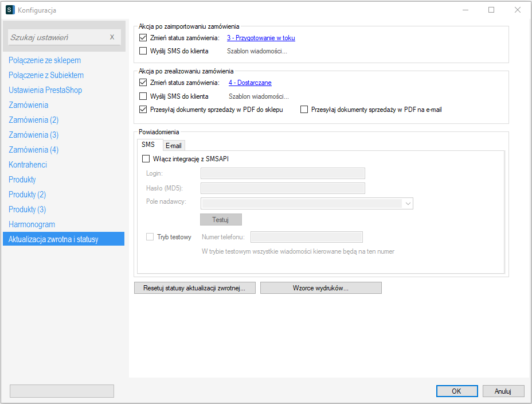This screenshot has width=532, height=404.
Task: Open 'Połączenie ze sklepem' settings section
Action: tap(45, 60)
